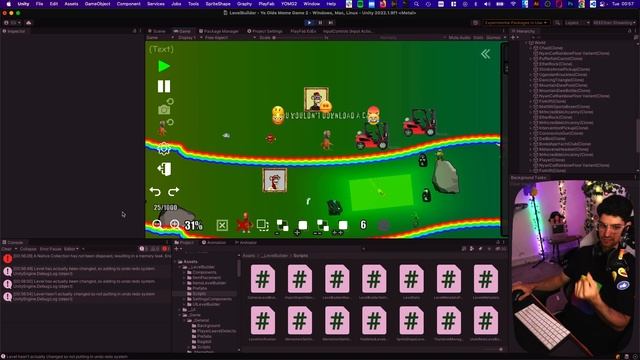Bring to front with double plus icon
This screenshot has height=360, width=640.
pyautogui.click(x=341, y=227)
